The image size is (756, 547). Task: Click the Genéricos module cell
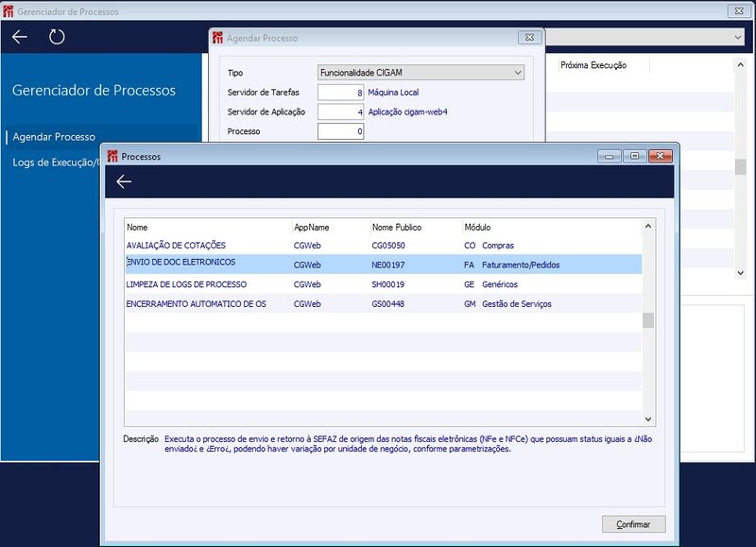click(x=500, y=284)
